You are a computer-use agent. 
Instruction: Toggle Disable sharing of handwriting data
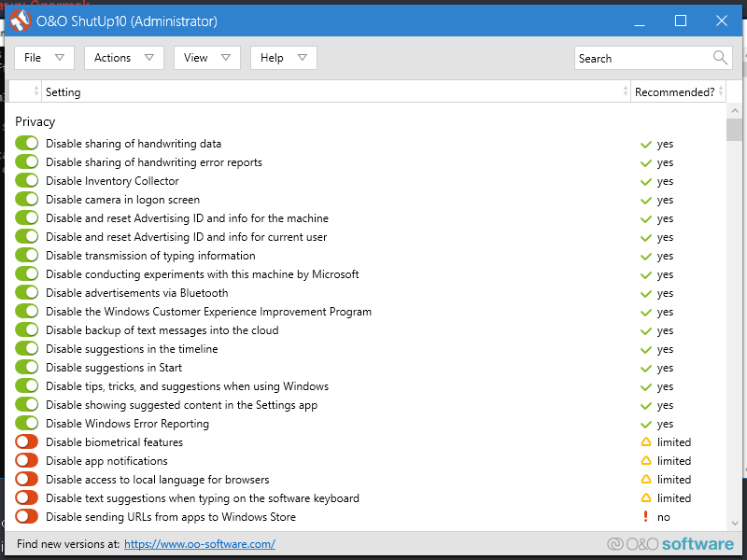click(x=27, y=143)
